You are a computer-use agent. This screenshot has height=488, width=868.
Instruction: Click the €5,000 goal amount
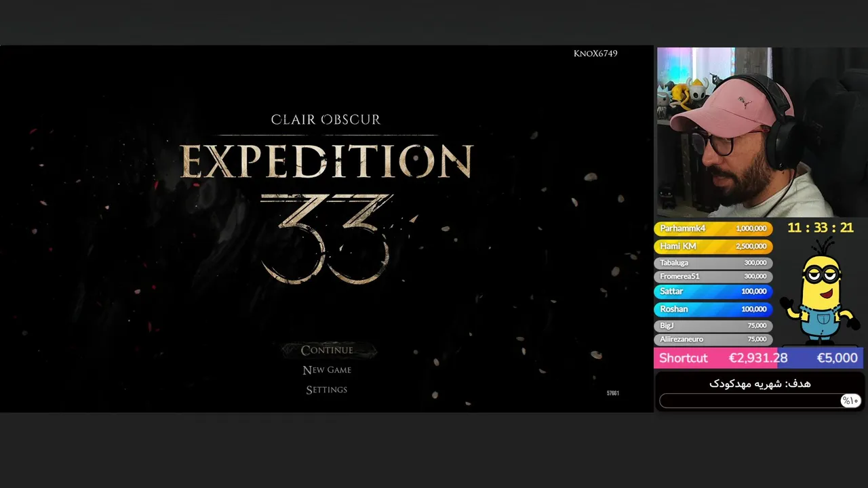click(837, 358)
